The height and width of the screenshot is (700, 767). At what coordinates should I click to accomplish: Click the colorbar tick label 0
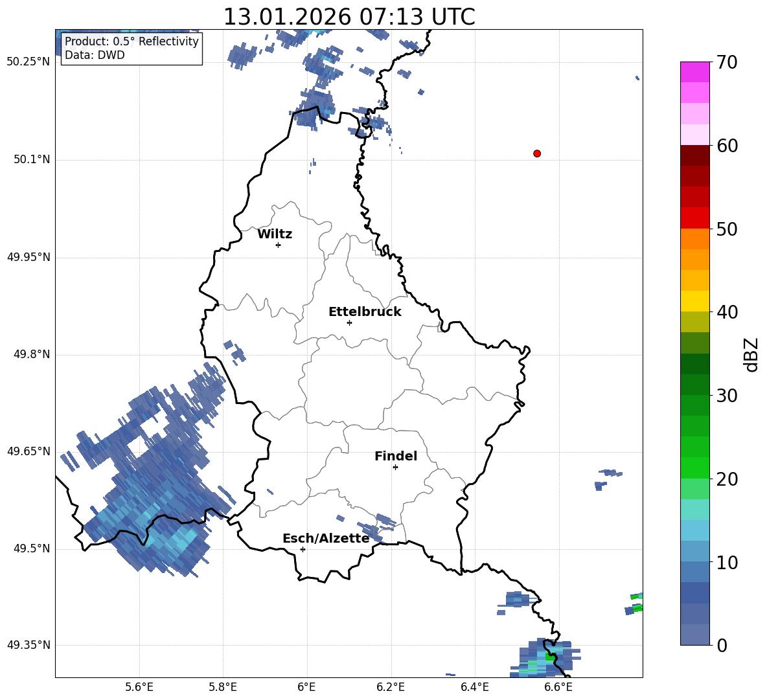(x=722, y=645)
